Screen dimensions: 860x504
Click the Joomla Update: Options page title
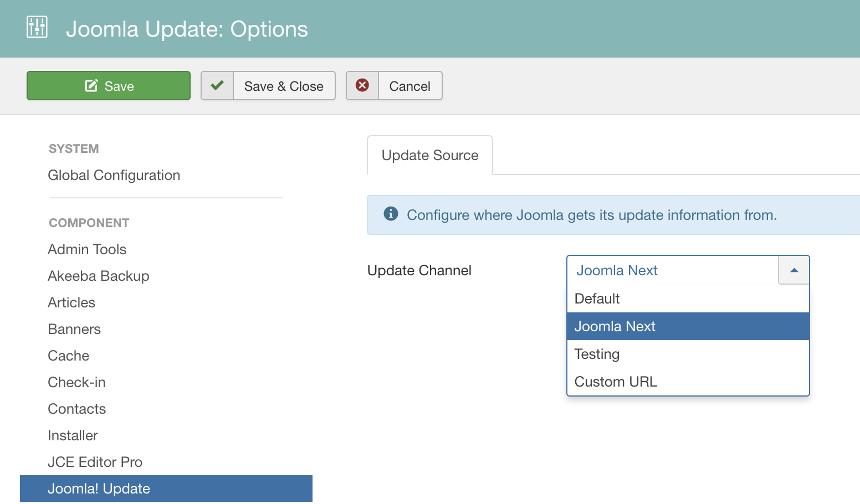pos(187,29)
